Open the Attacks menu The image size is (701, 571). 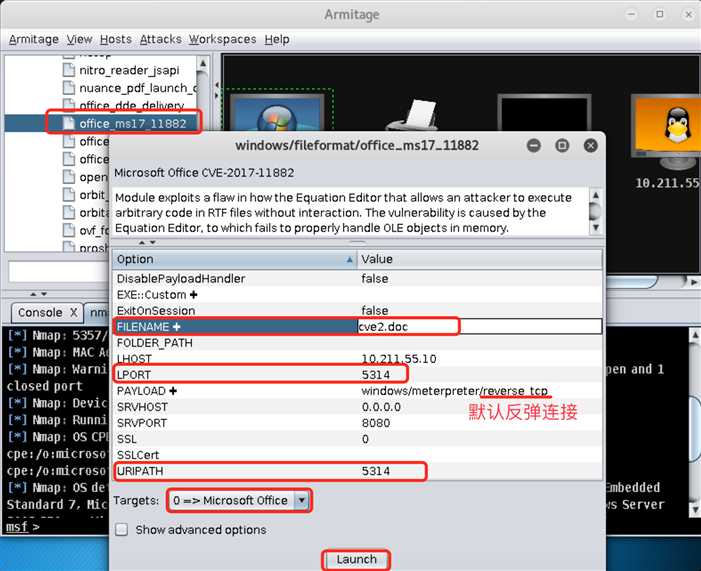[160, 39]
